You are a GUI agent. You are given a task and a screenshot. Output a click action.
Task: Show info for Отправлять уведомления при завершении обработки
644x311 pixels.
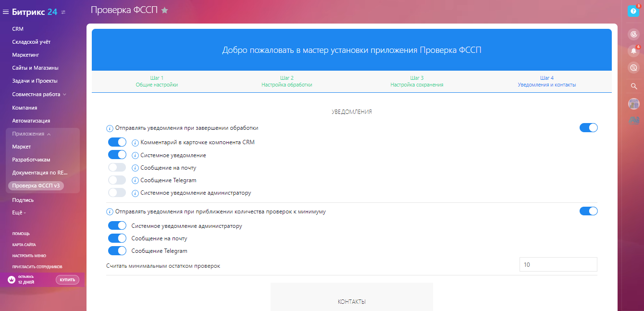pyautogui.click(x=110, y=128)
